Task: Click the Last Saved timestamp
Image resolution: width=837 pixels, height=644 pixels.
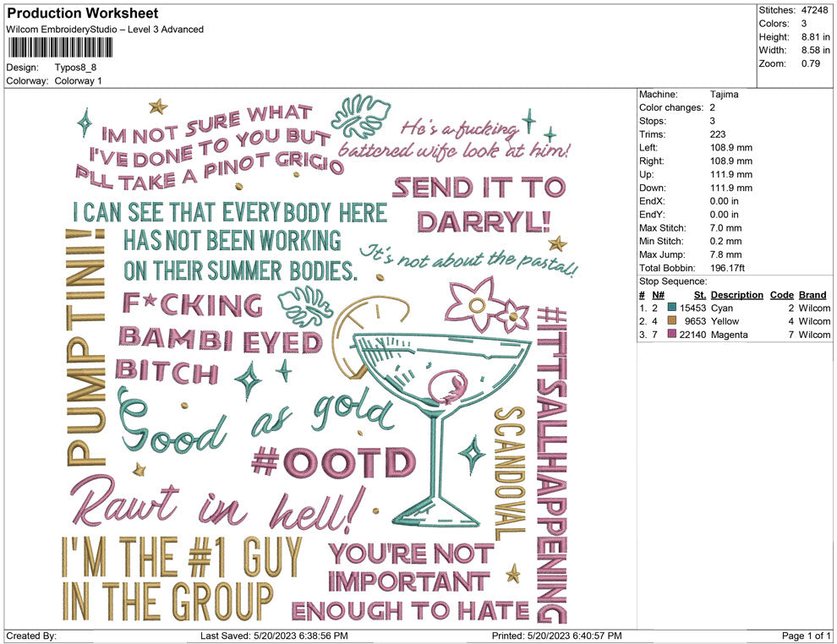Action: pyautogui.click(x=274, y=636)
